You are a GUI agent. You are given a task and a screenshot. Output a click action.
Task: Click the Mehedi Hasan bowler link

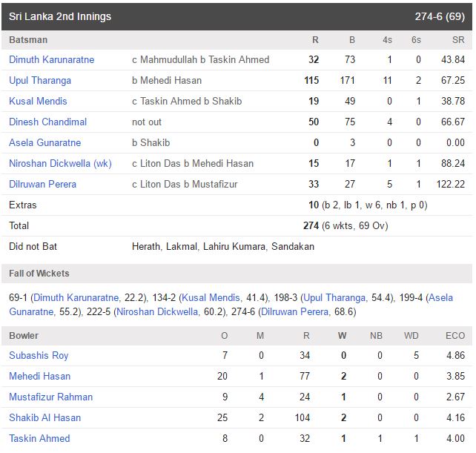(40, 376)
